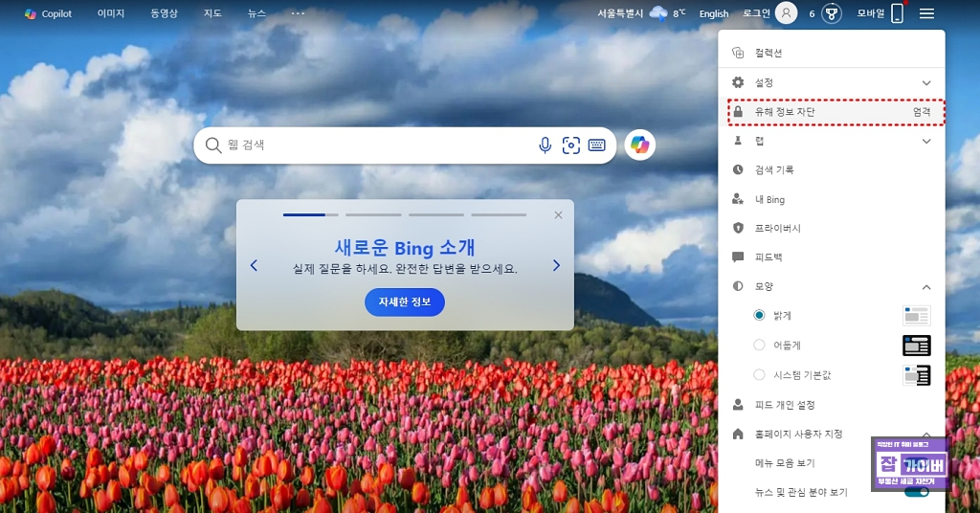Open 피드 개인 설정 menu entry
980x513 pixels.
(x=832, y=404)
